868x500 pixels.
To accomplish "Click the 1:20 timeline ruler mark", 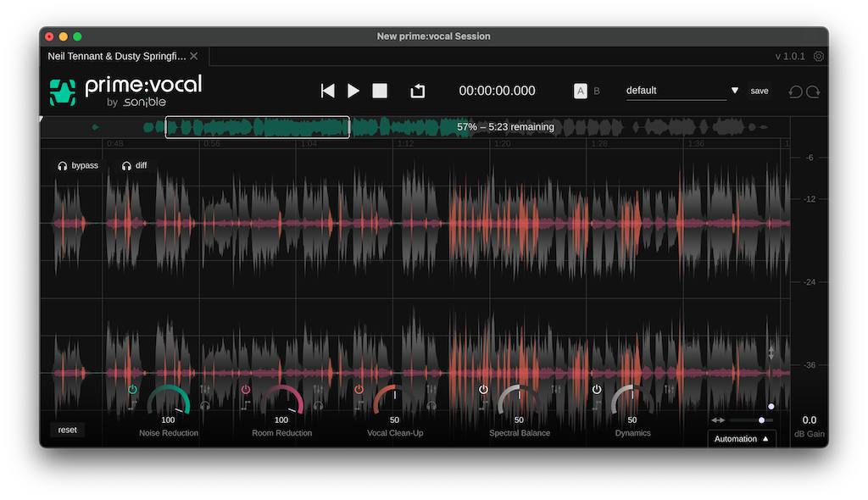I will (502, 143).
